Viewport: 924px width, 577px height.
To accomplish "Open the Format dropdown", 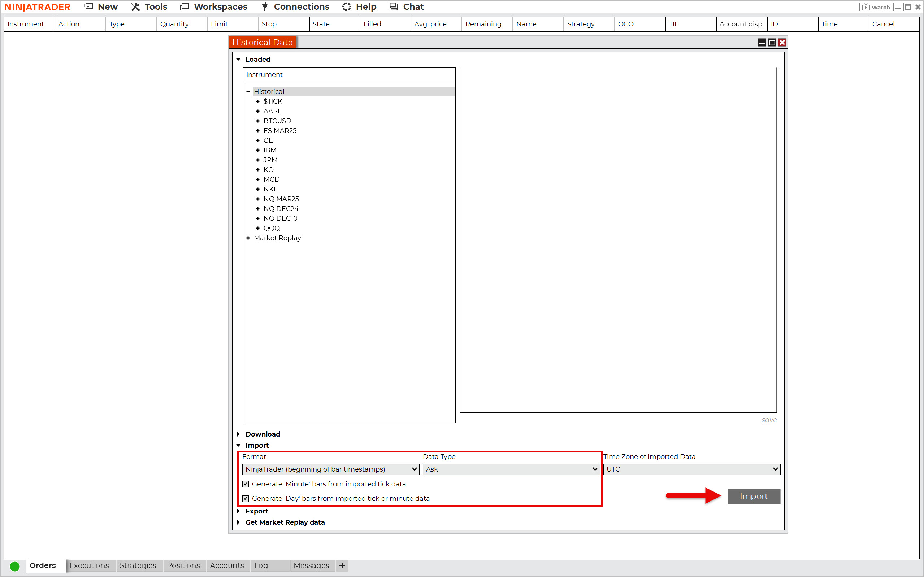I will click(x=331, y=469).
